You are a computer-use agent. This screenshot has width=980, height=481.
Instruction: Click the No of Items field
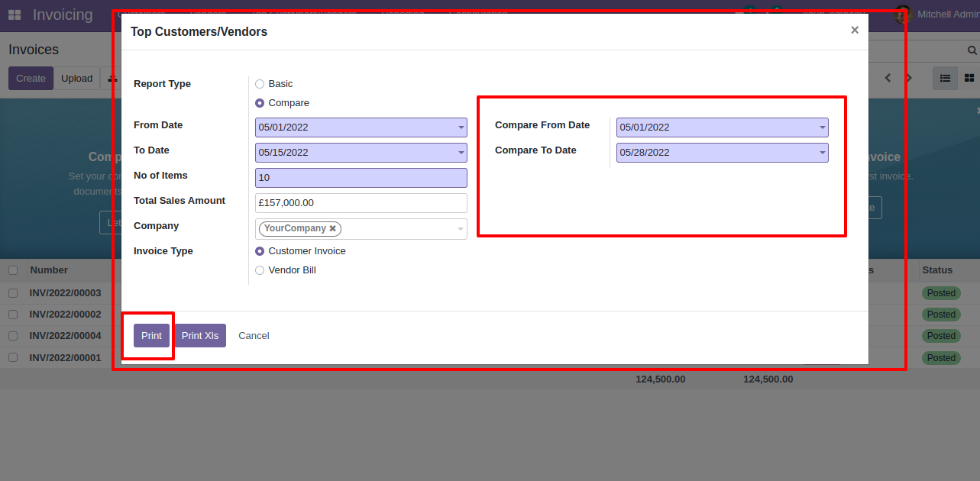click(361, 178)
